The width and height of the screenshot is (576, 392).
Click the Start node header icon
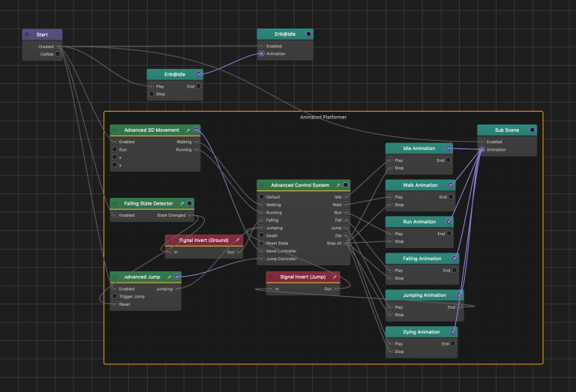coord(28,34)
